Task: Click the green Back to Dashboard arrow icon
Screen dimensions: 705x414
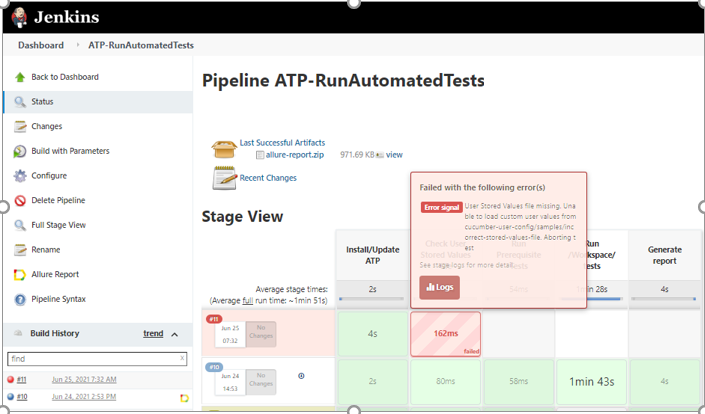Action: click(x=20, y=77)
